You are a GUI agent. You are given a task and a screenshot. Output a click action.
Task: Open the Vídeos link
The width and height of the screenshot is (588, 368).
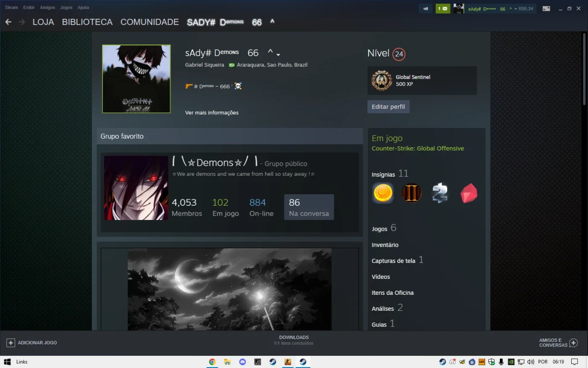381,277
